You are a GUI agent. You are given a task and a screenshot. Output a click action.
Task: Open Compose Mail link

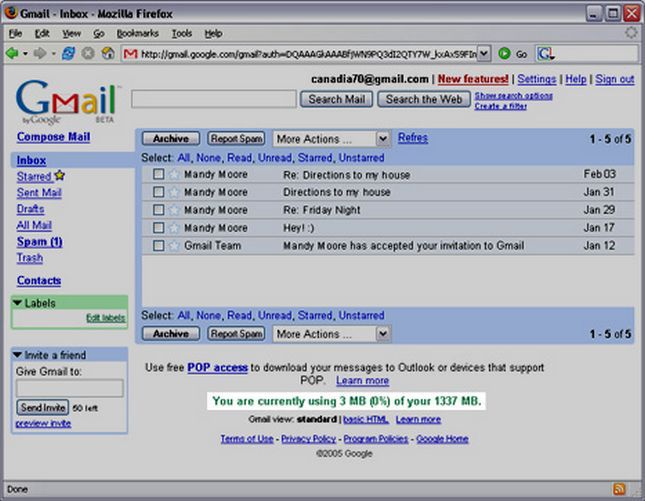click(53, 137)
